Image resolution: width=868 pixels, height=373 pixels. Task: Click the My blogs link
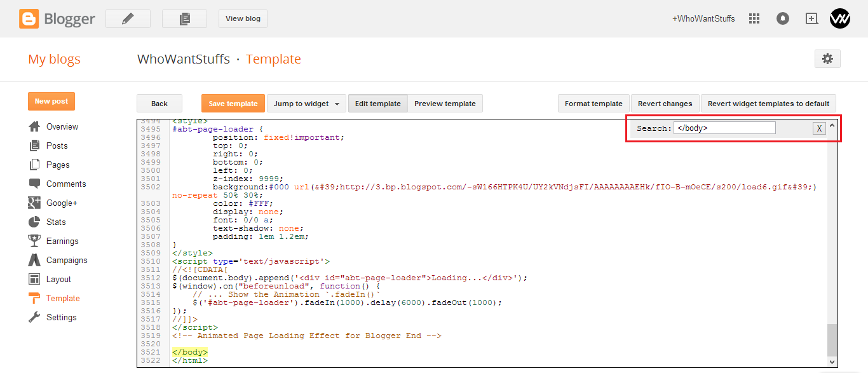(x=54, y=59)
